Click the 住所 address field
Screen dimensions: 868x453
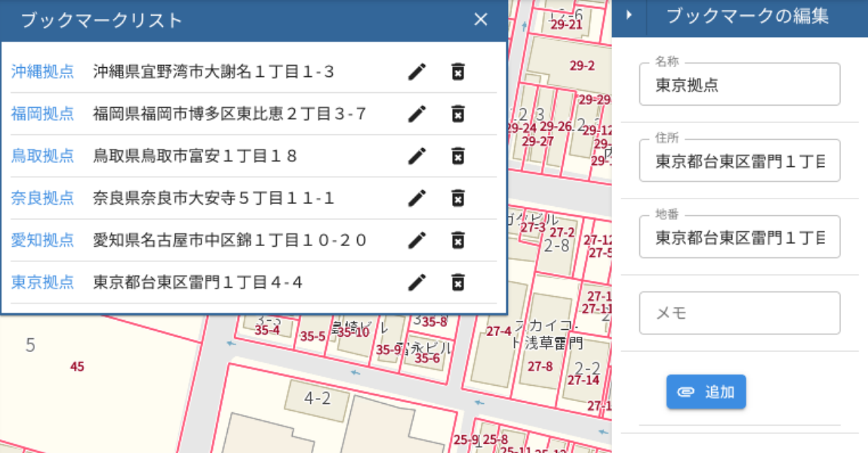(x=739, y=160)
